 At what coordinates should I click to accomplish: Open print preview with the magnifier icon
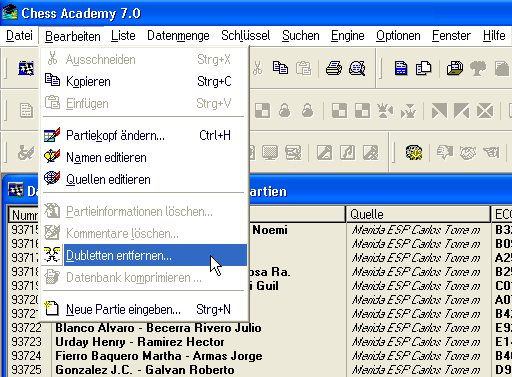[357, 68]
